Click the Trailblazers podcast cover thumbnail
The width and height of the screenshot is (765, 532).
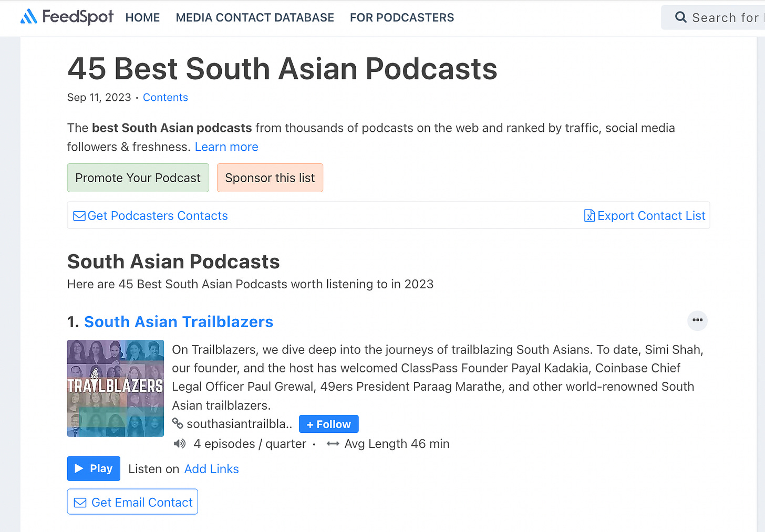pos(116,388)
